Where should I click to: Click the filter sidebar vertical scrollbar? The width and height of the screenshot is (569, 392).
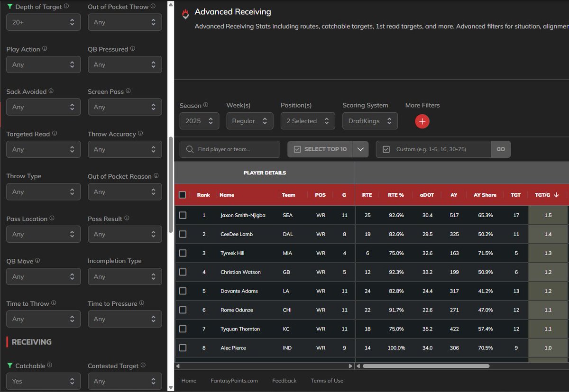tap(171, 185)
